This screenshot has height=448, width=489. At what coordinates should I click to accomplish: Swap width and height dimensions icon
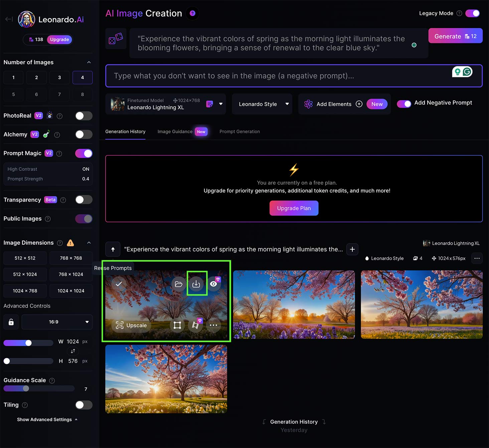(x=73, y=351)
